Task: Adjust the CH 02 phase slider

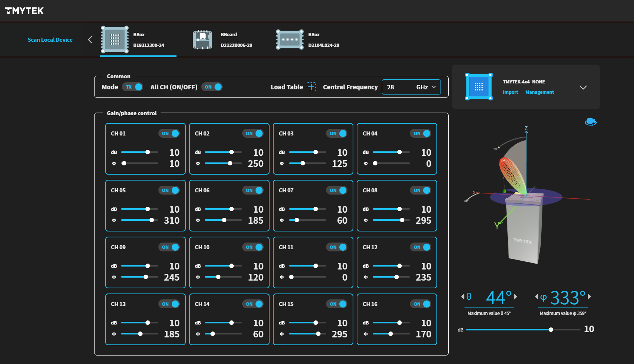Action: coord(223,163)
